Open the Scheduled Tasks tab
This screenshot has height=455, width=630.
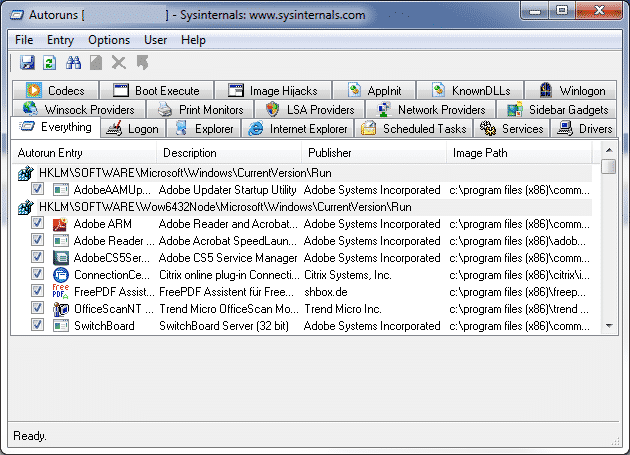click(x=414, y=129)
